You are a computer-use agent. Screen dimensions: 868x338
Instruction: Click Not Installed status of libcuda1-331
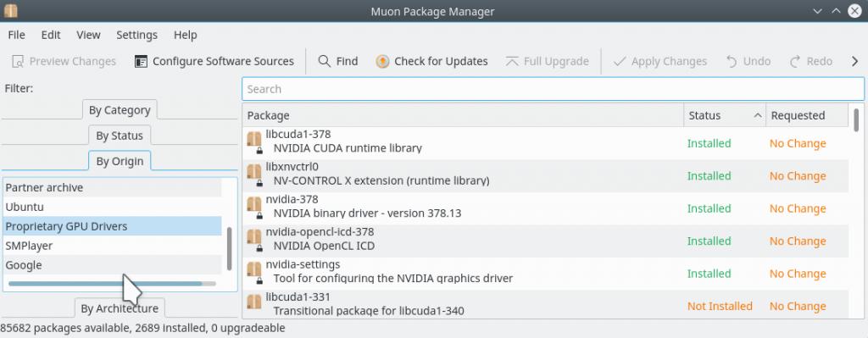point(721,306)
